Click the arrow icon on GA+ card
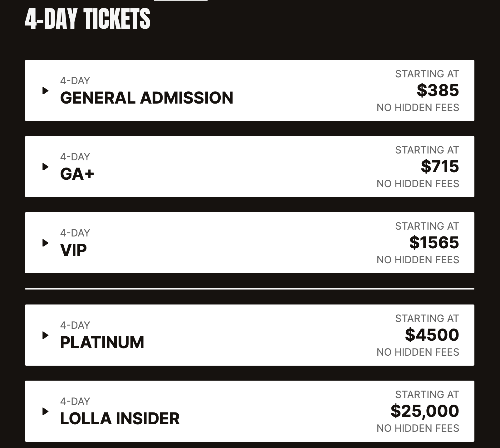This screenshot has height=448, width=500. coord(46,166)
